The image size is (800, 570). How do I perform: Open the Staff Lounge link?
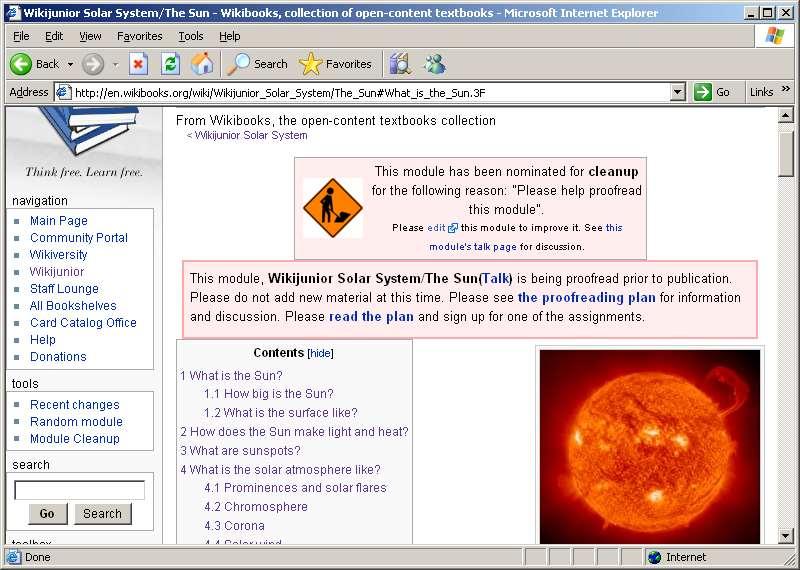pos(64,289)
